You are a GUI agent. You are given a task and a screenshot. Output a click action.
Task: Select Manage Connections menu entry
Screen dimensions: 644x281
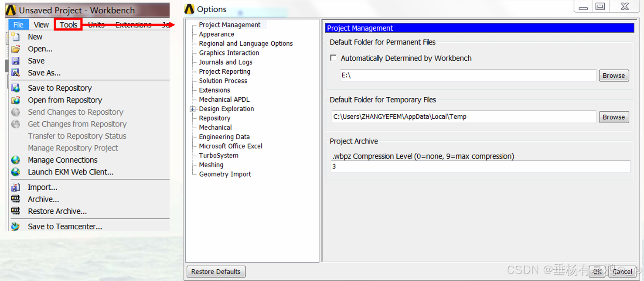point(63,160)
